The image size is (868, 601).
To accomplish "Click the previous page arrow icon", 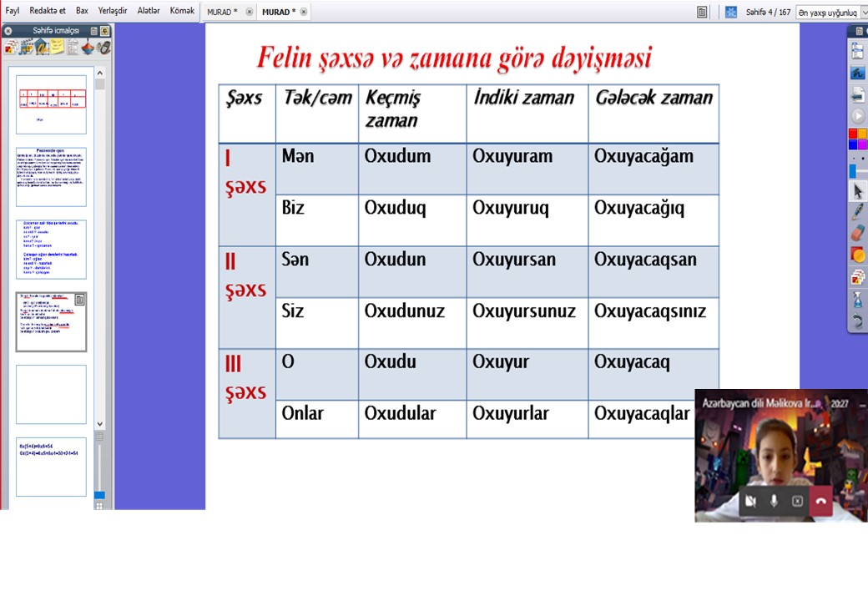I will click(857, 95).
